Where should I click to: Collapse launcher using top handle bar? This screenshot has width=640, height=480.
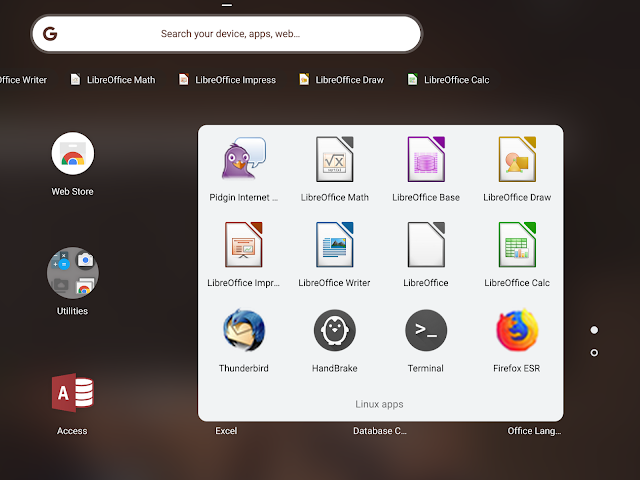click(x=227, y=5)
